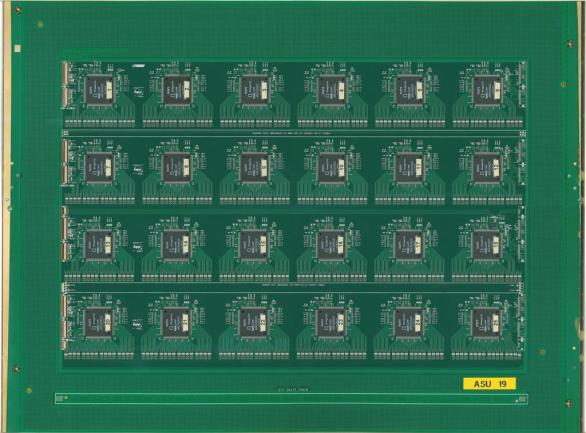
Task: Click the text strip between first and second rows
Action: 293,133
